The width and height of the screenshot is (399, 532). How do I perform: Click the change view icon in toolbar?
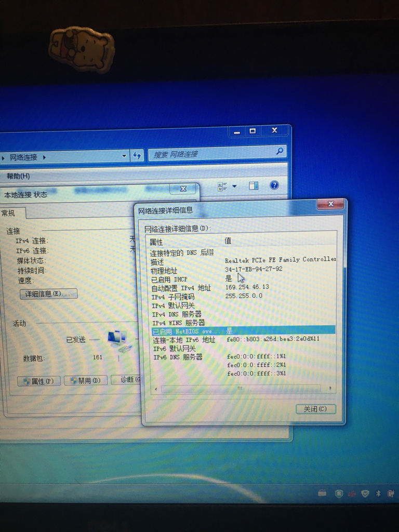click(x=222, y=187)
